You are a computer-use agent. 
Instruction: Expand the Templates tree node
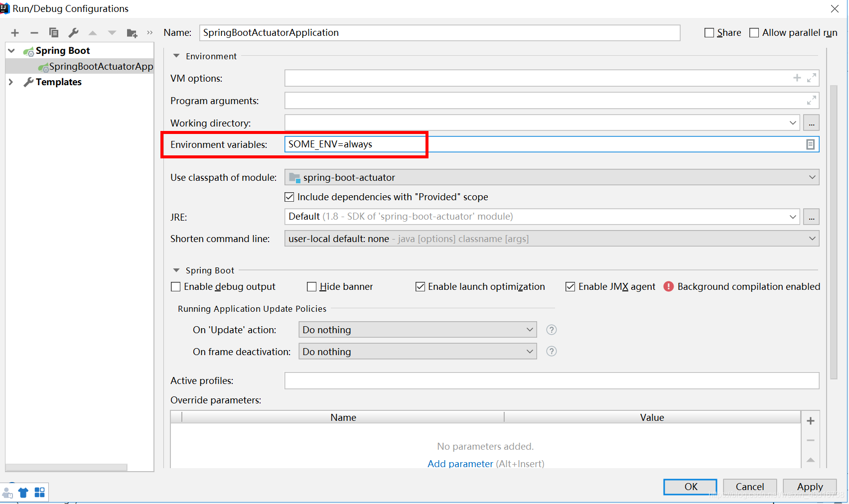tap(11, 82)
